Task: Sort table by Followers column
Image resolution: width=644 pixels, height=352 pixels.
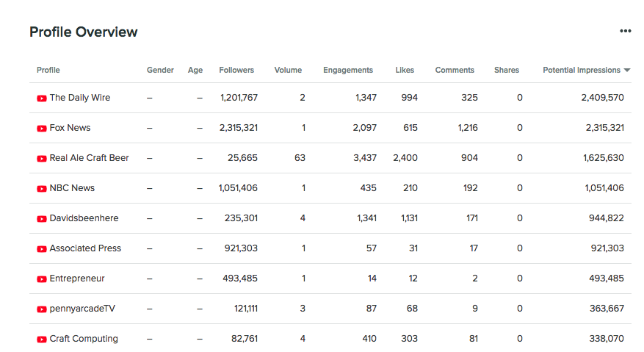Action: click(236, 71)
